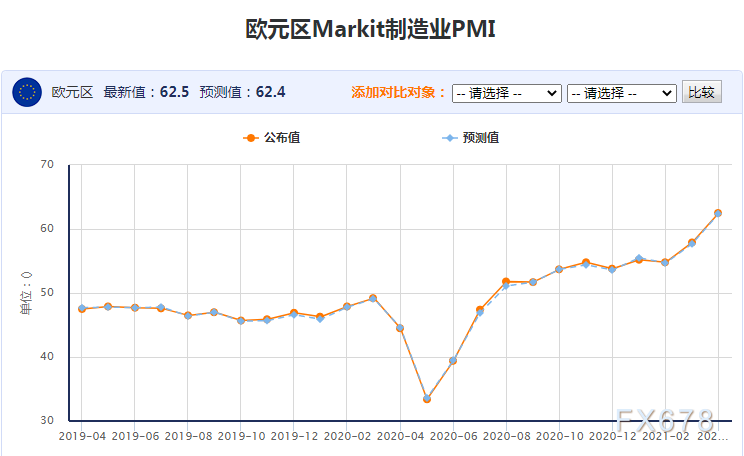Click the data point above 2019-04
Image resolution: width=744 pixels, height=456 pixels.
click(82, 308)
